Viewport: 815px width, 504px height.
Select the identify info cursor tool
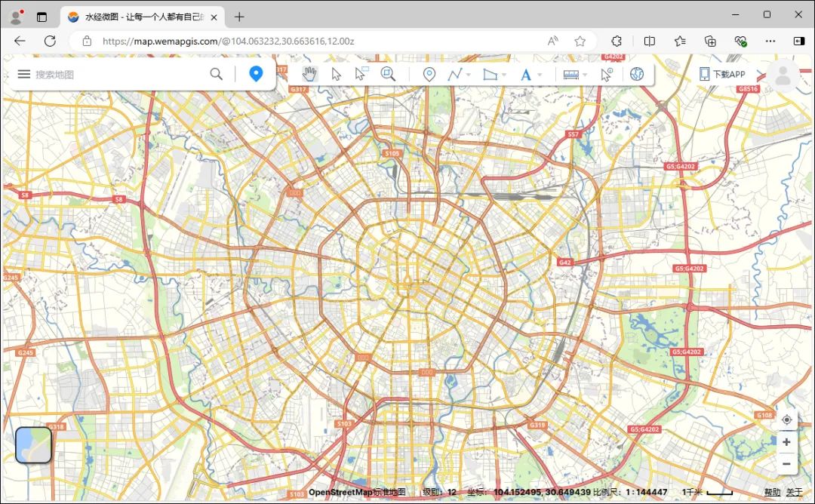pos(607,74)
